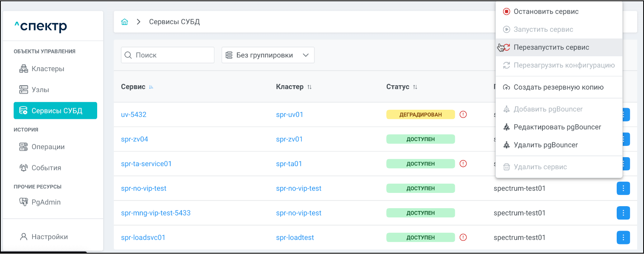Select Удалить pgBouncer menu entry
644x254 pixels.
(x=545, y=145)
